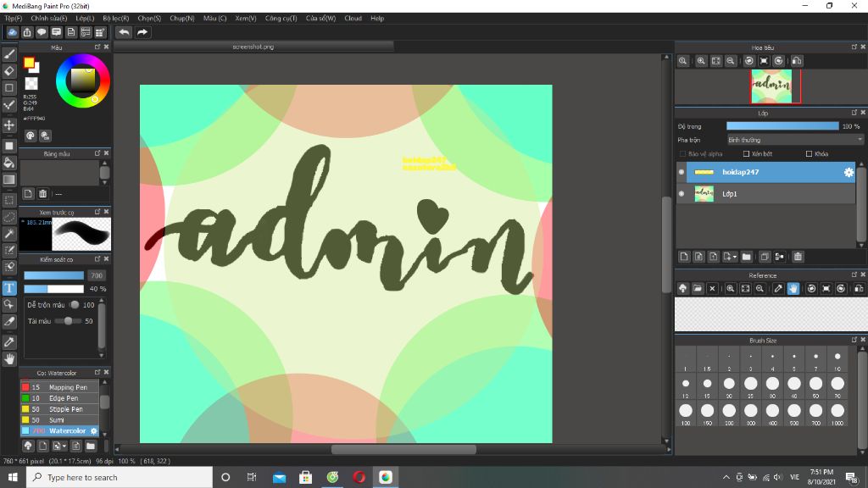Select the Bucket fill tool
This screenshot has width=868, height=488.
[8, 163]
